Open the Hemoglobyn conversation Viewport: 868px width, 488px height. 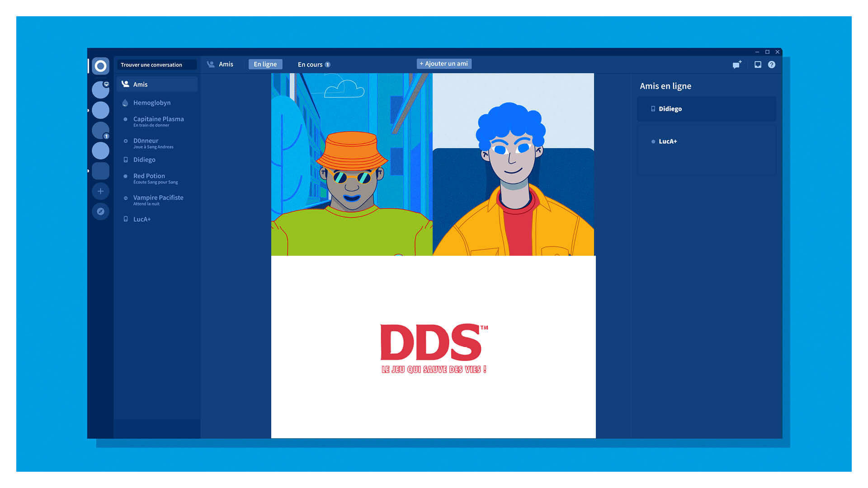point(152,103)
